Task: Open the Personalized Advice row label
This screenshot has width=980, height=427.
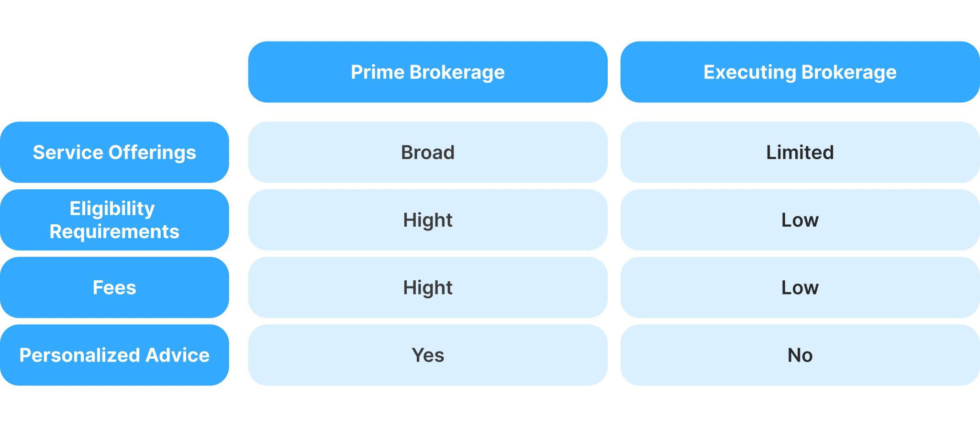Action: coord(114,355)
